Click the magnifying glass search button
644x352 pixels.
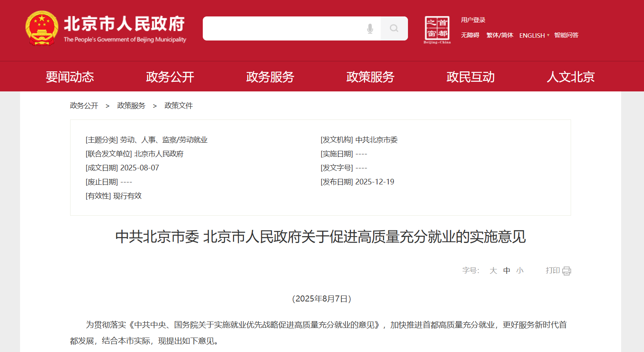pyautogui.click(x=394, y=28)
